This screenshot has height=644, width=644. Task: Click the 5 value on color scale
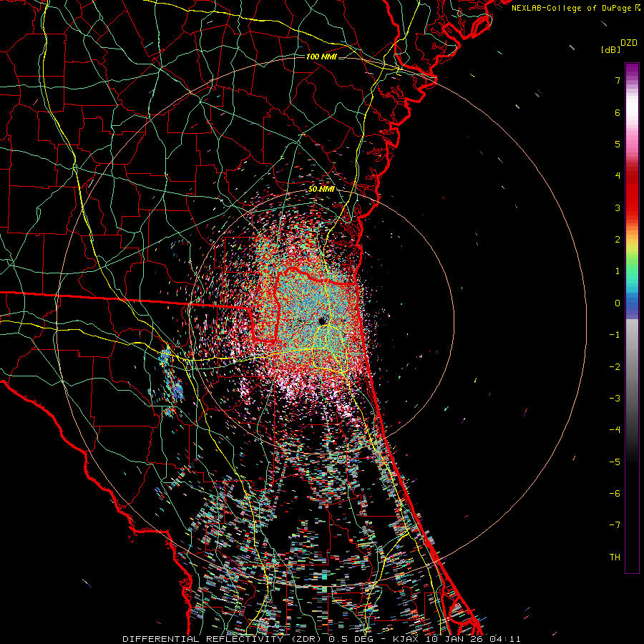coord(618,144)
